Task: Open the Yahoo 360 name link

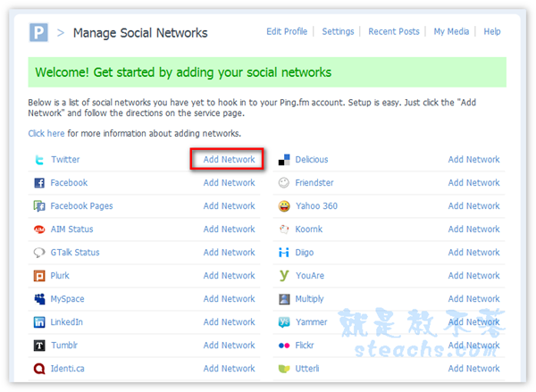Action: click(x=316, y=206)
